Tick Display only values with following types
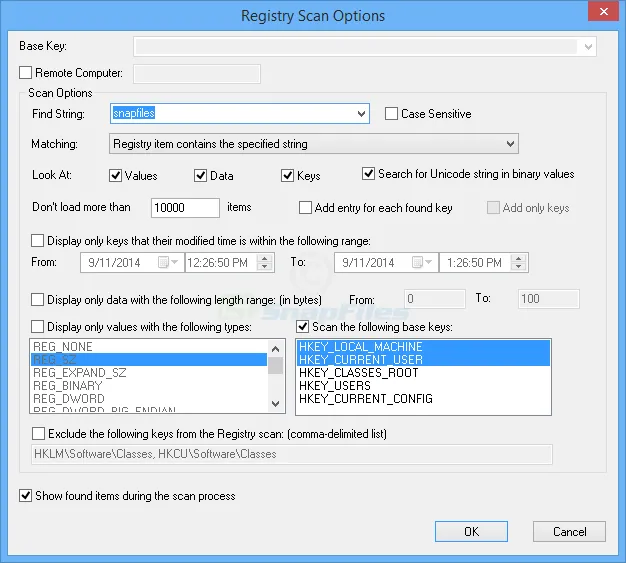The image size is (626, 563). pyautogui.click(x=38, y=327)
